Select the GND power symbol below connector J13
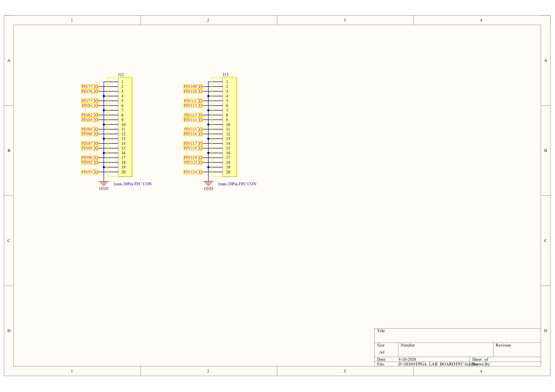The width and height of the screenshot is (555, 392). coord(208,182)
